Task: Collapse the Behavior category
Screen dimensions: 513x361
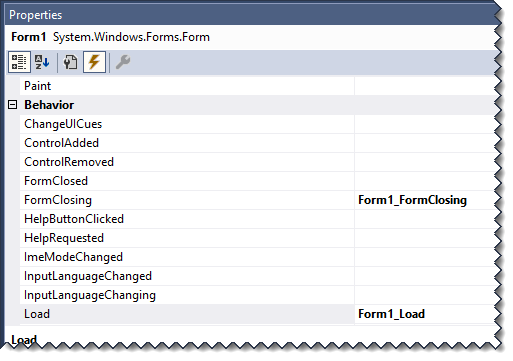Action: [x=12, y=105]
